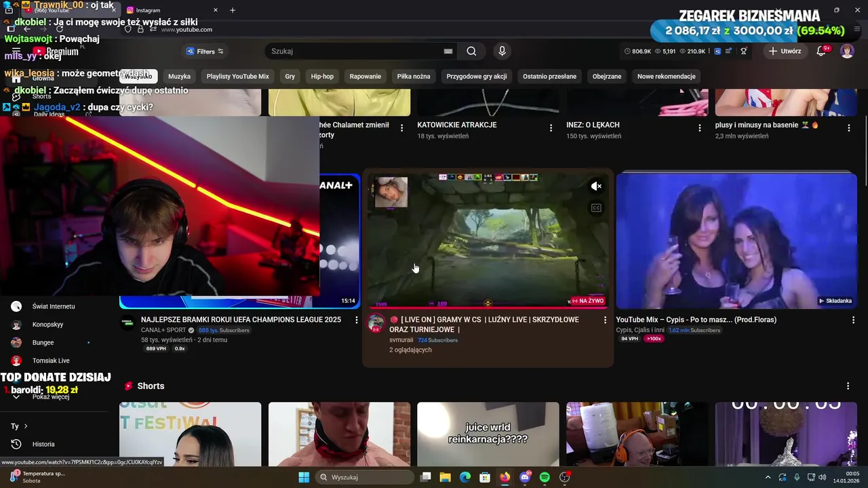Screen dimensions: 868x488
Task: Click CANAL+ SPORT channel avatar
Action: tap(127, 323)
